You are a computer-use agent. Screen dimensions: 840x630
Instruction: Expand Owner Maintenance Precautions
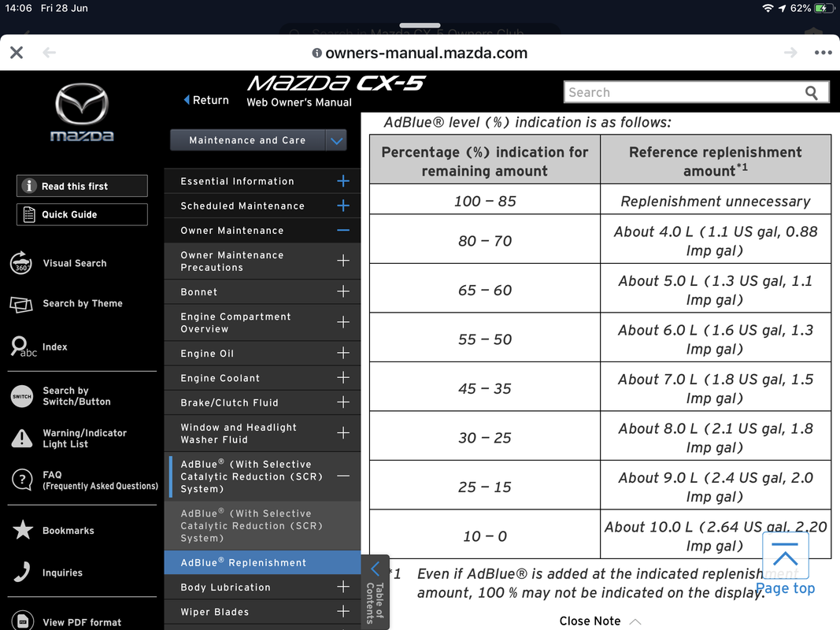(x=343, y=261)
